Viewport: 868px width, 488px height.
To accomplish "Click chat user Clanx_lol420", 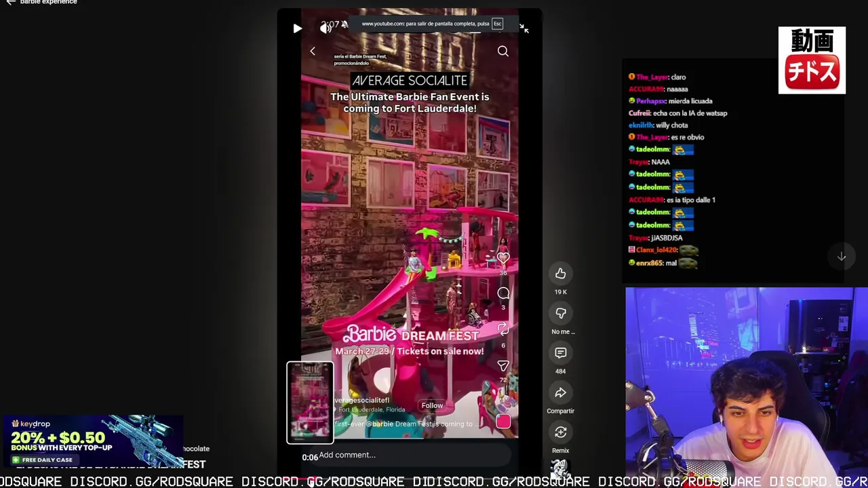I will pyautogui.click(x=656, y=250).
